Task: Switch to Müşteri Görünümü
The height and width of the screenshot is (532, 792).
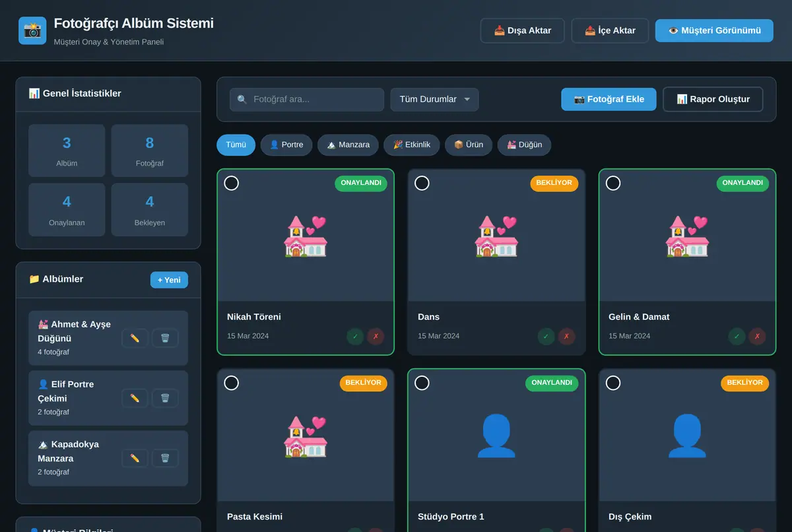Action: point(714,30)
